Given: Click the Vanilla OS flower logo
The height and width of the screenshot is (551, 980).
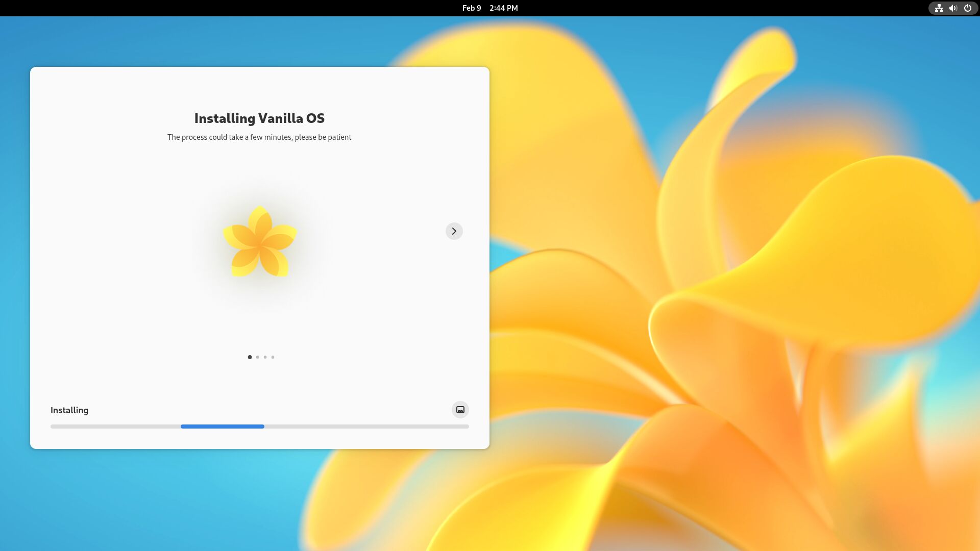Looking at the screenshot, I should pyautogui.click(x=260, y=241).
